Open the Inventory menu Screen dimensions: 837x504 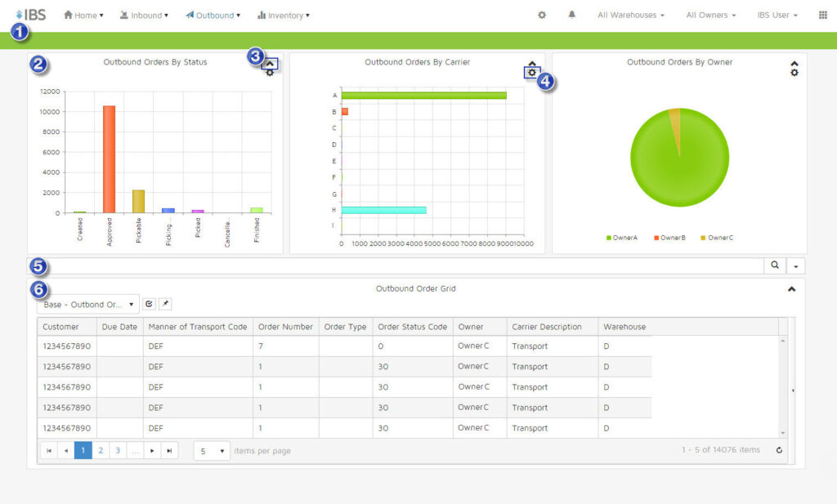(x=284, y=15)
